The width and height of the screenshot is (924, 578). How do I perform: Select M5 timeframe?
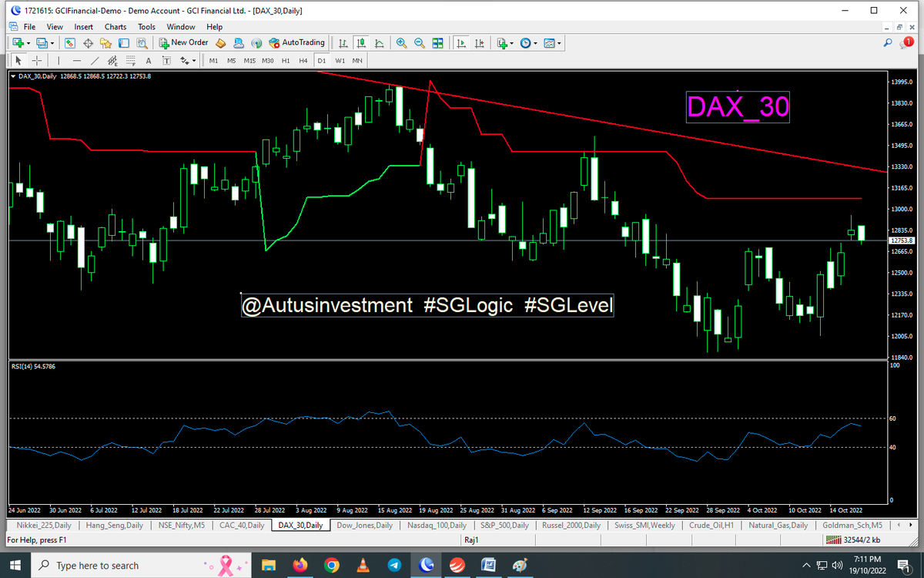pyautogui.click(x=231, y=60)
